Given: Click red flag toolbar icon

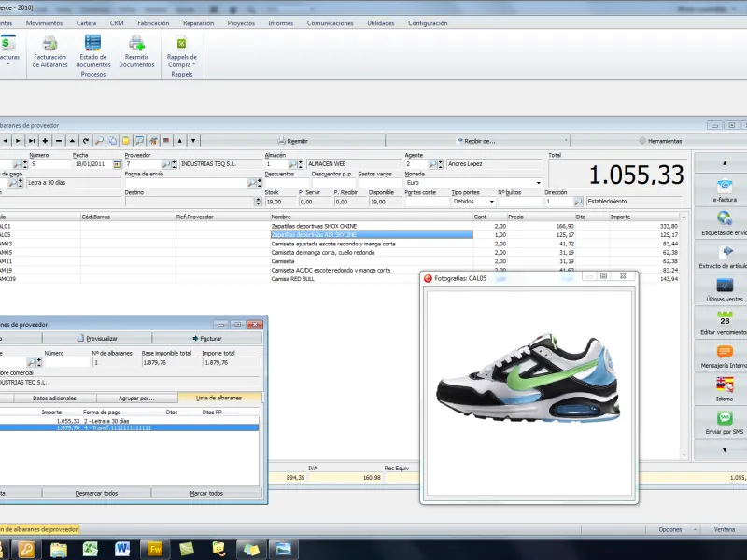Looking at the screenshot, I should click(166, 141).
